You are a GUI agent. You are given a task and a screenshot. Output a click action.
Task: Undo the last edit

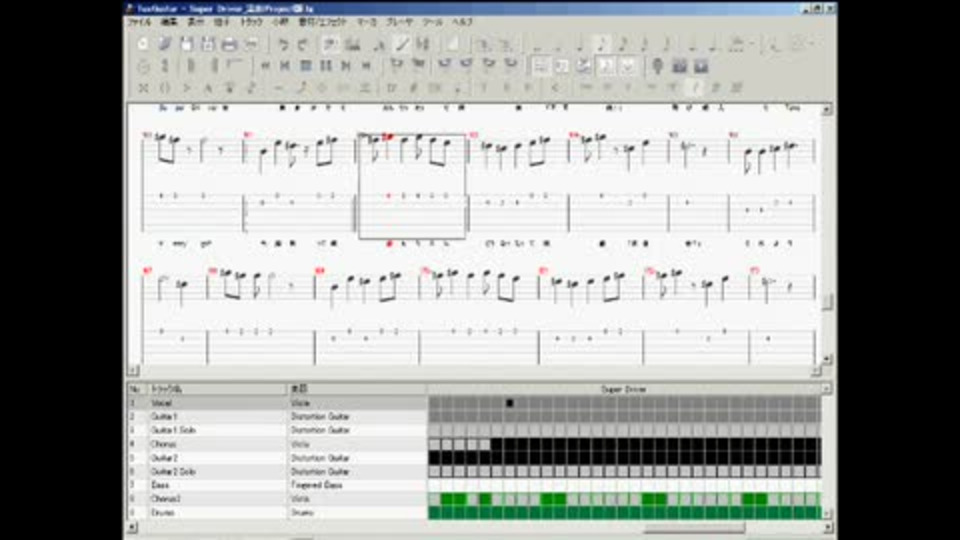coord(283,44)
